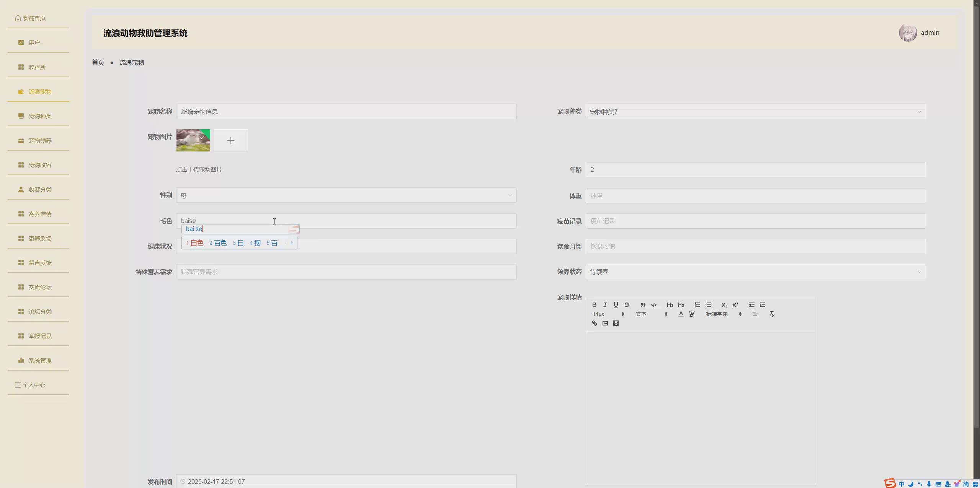Insert a blockquote in the editor
This screenshot has width=980, height=488.
(643, 305)
